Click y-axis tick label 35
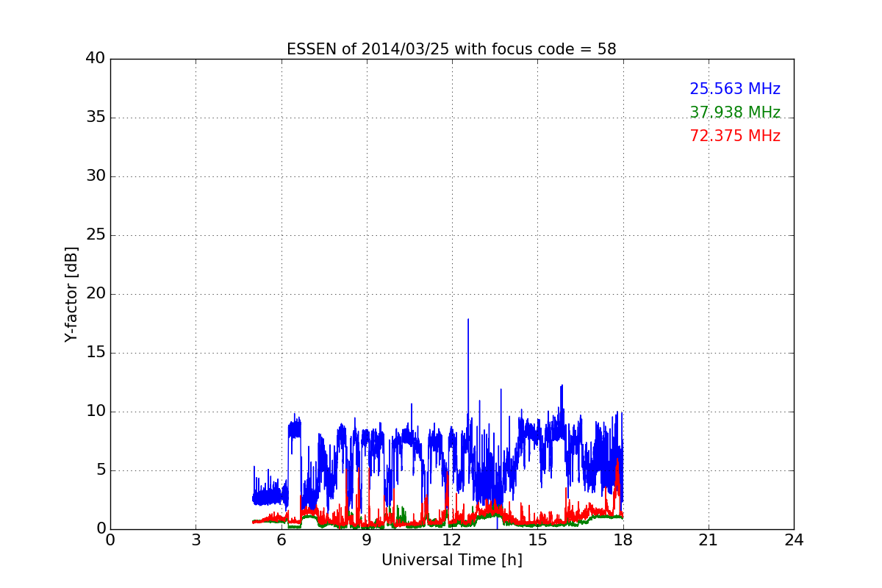Viewport: 882px width, 588px height. coord(96,118)
